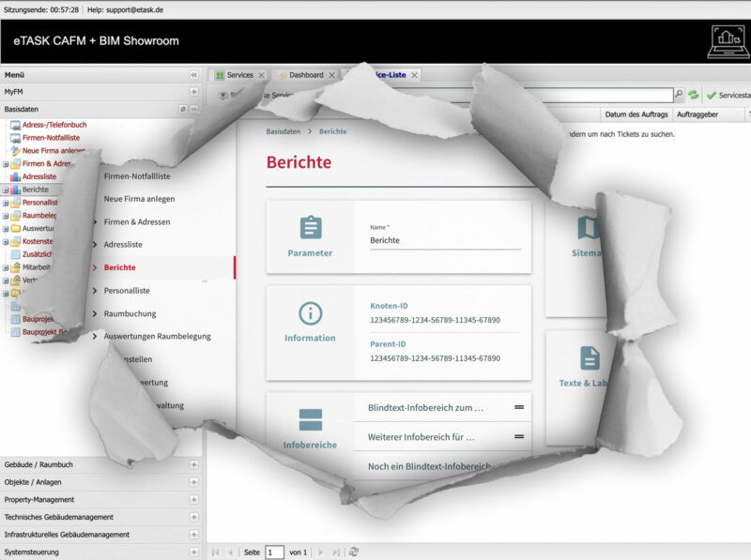
Task: Expand Objekte / Anlagen section
Action: (193, 482)
